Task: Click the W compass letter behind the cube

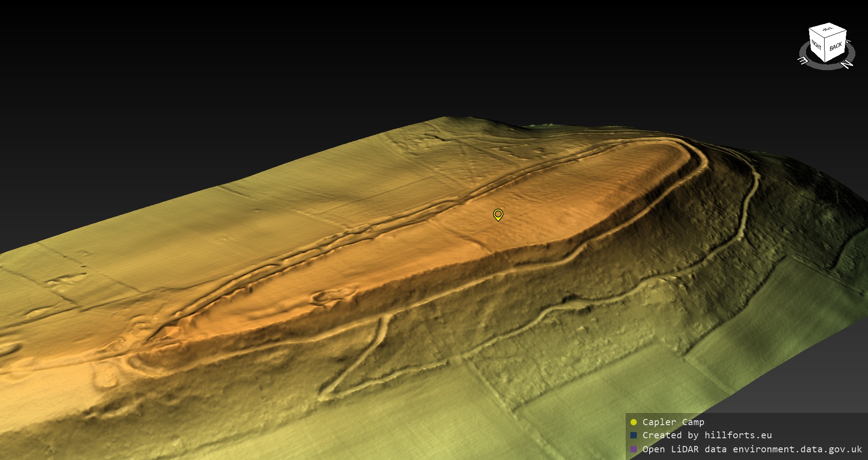Action: point(849,42)
